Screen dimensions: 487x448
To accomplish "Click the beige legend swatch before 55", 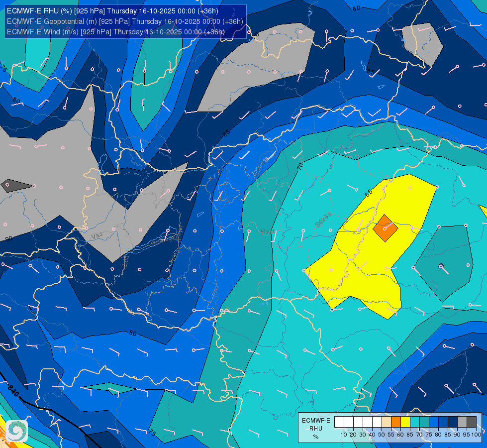I will [387, 422].
